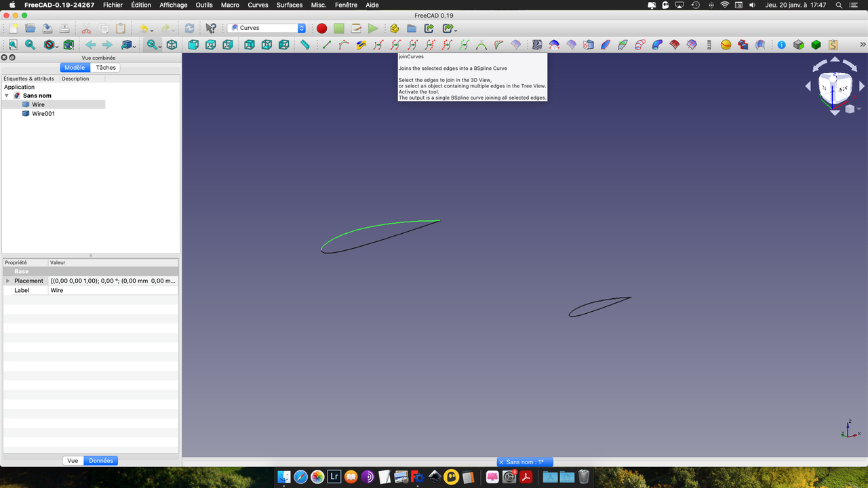Open draw style dropdown arrow
This screenshot has height=488, width=868.
[57, 46]
